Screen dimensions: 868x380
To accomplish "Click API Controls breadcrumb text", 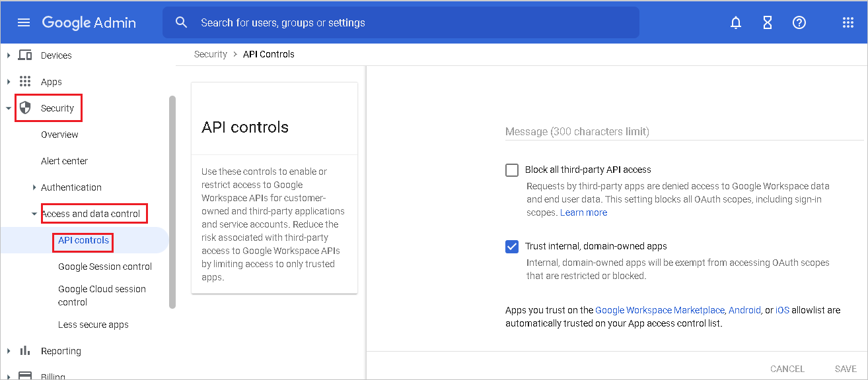I will [269, 54].
